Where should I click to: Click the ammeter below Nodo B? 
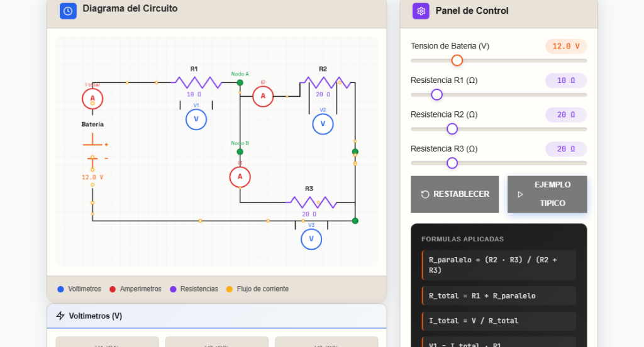pos(240,177)
